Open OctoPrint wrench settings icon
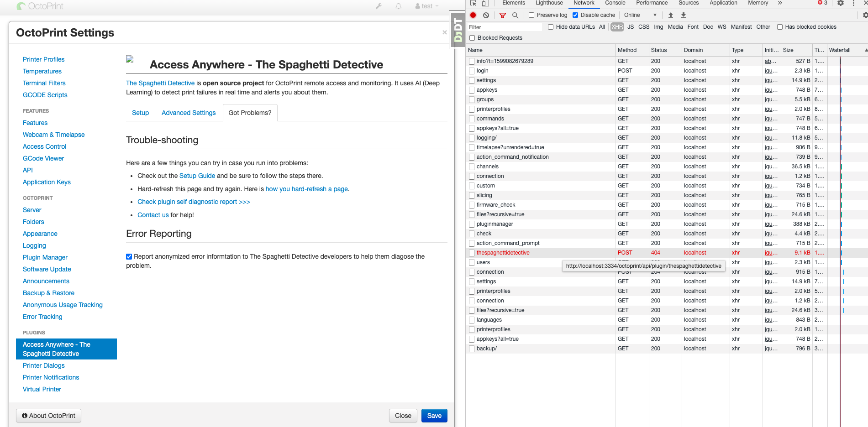This screenshot has width=868, height=427. click(379, 6)
